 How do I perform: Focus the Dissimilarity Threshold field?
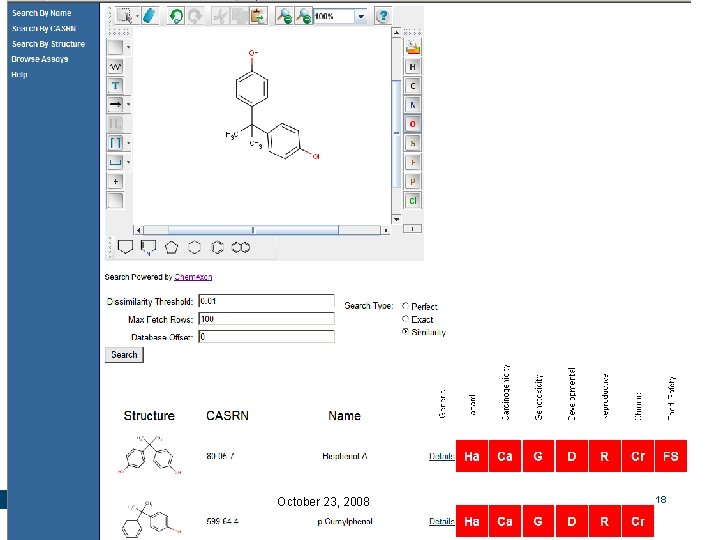(x=266, y=301)
